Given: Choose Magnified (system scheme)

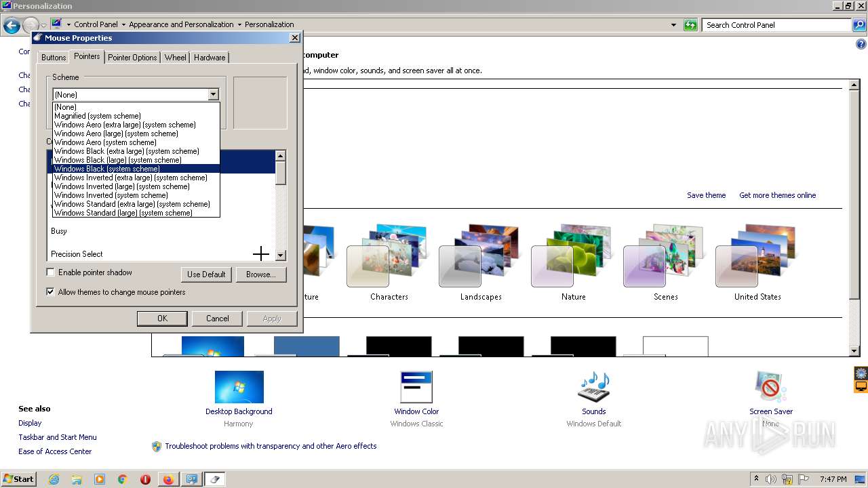Looking at the screenshot, I should (136, 116).
